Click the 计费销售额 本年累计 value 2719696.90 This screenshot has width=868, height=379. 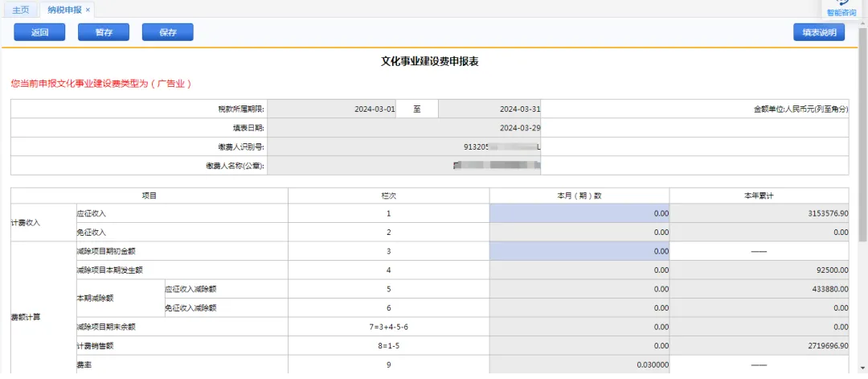coord(759,345)
